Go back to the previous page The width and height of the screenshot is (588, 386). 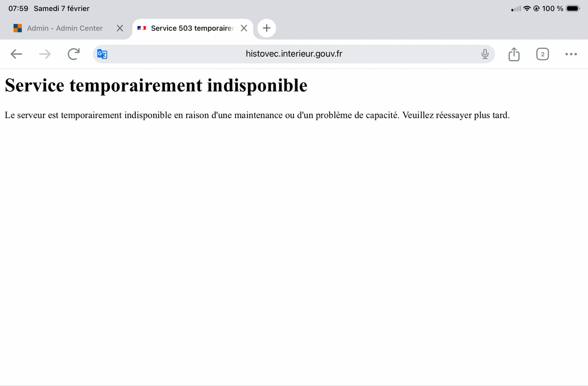click(16, 54)
